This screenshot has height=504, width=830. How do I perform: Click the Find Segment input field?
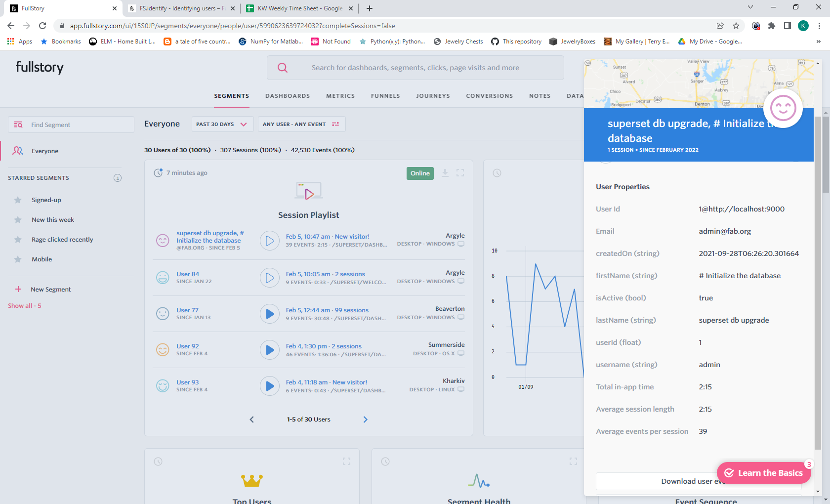coord(71,125)
